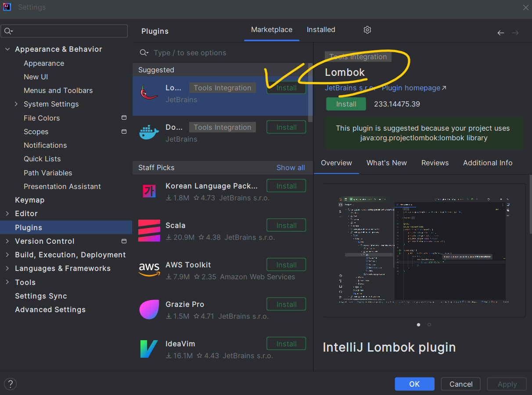Click the back navigation arrow

point(500,33)
